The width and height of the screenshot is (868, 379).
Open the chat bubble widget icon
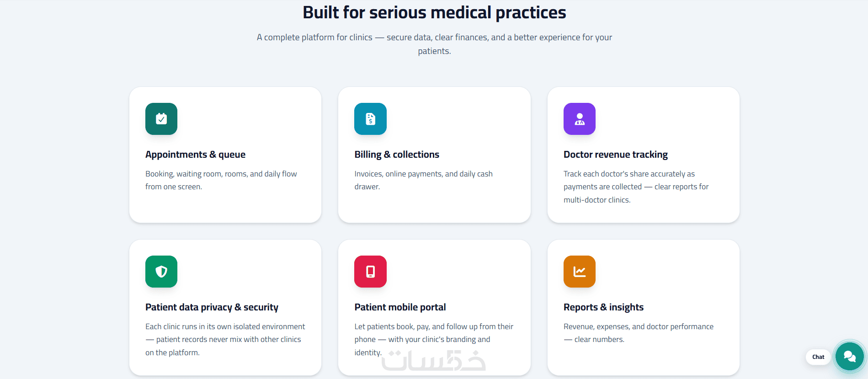pyautogui.click(x=849, y=356)
